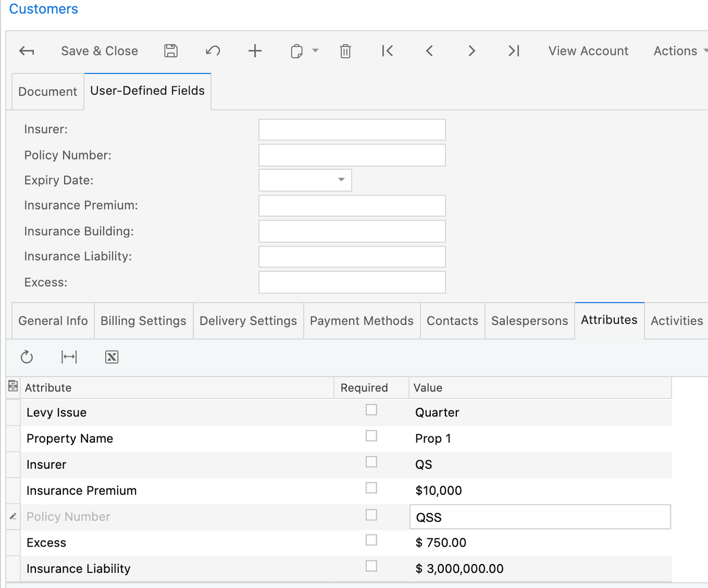Go to last record icon
The image size is (708, 588).
tap(514, 51)
